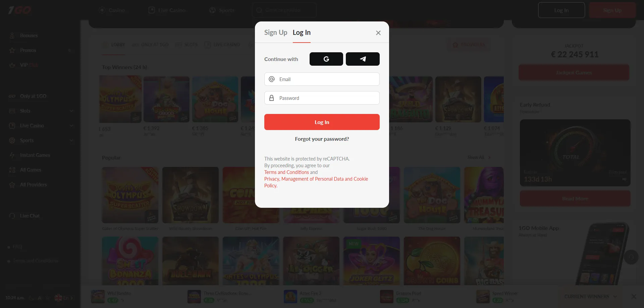The height and width of the screenshot is (308, 644).
Task: Open Wild Bounty Showdown popular thumbnail
Action: 191,195
